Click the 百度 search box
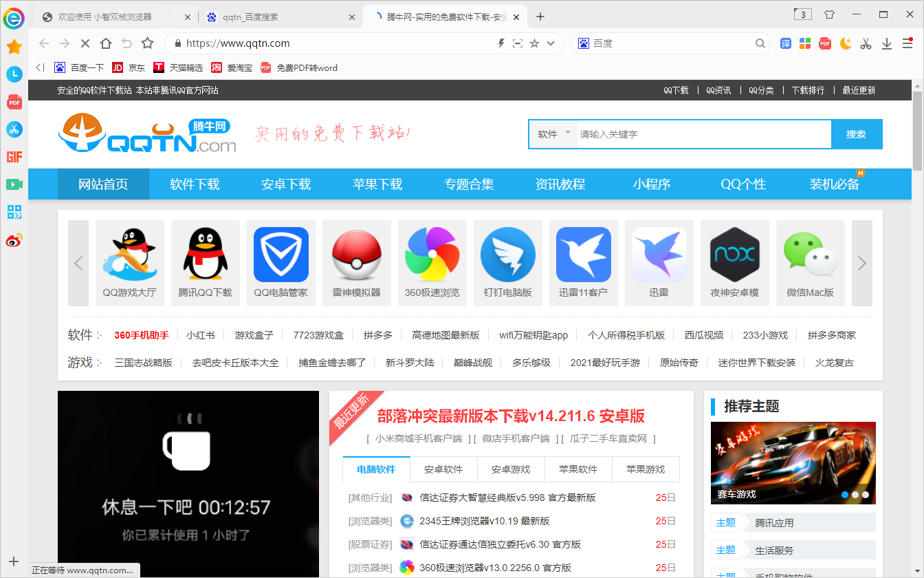Screen dimensions: 924x578 (x=670, y=43)
